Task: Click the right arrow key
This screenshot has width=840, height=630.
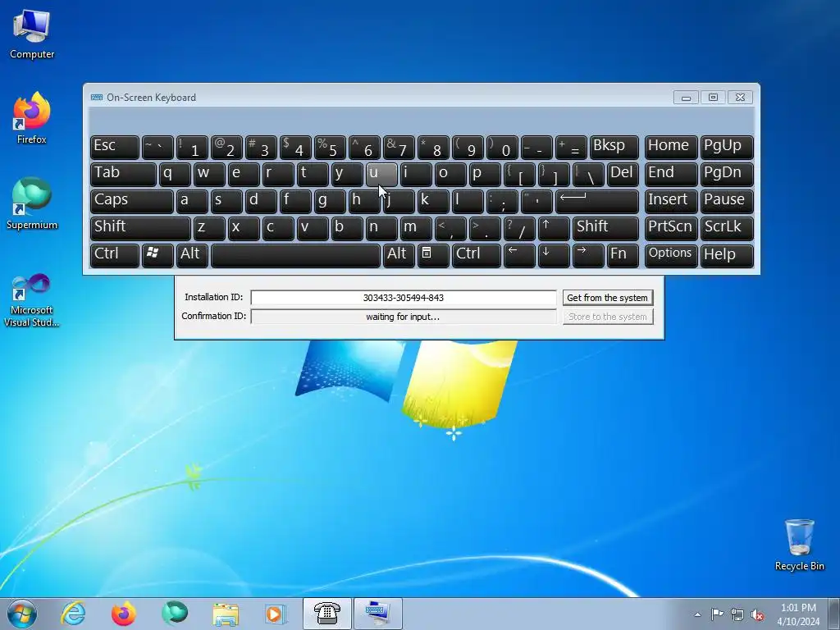Action: (x=588, y=256)
